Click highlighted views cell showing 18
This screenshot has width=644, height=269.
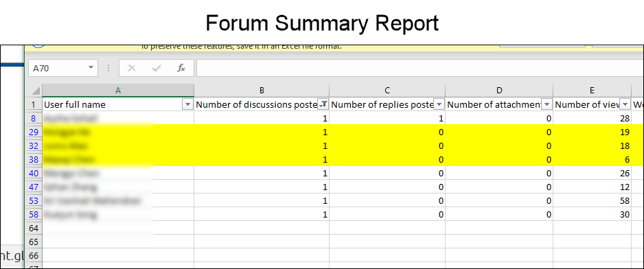[x=592, y=145]
